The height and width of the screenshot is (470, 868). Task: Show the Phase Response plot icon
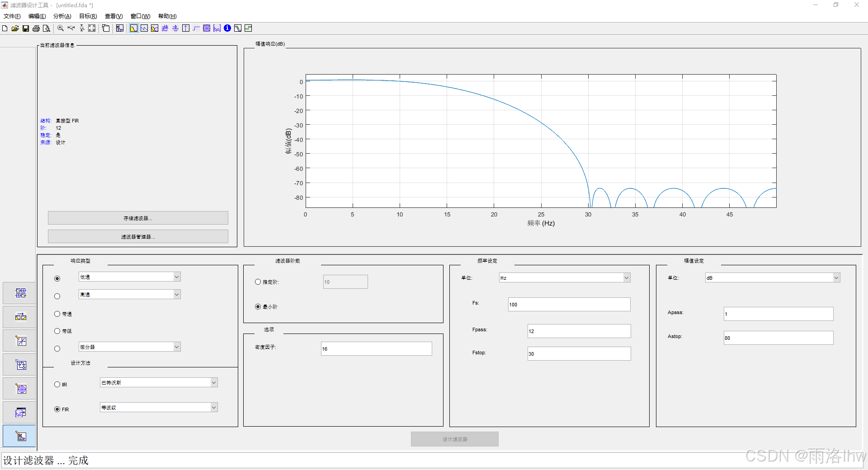(x=144, y=28)
